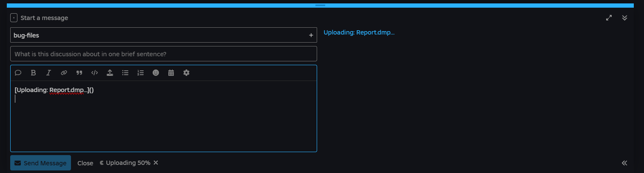Viewport: 644px width, 173px height.
Task: Toggle fullscreen composer mode
Action: click(x=609, y=18)
